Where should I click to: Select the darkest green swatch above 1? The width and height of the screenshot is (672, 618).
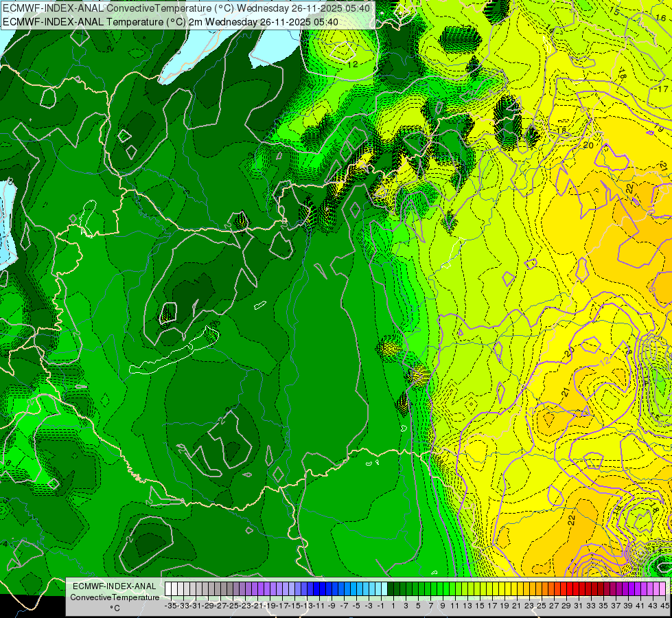coord(391,588)
